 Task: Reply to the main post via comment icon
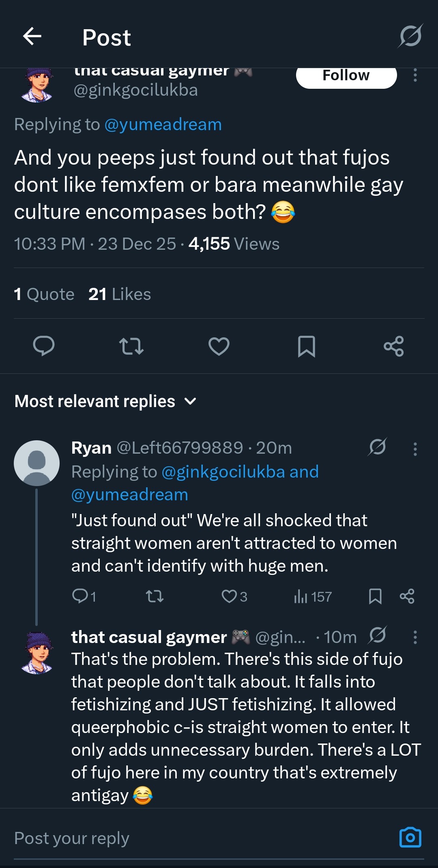pyautogui.click(x=43, y=346)
